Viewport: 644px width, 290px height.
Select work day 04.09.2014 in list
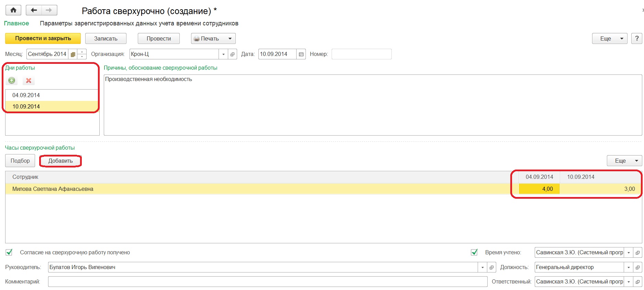coord(52,95)
